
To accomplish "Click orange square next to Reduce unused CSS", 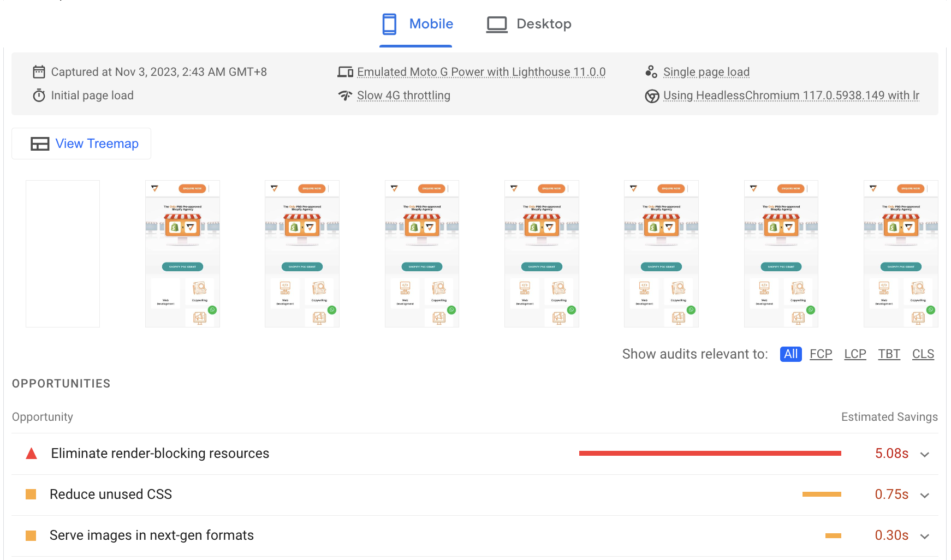I will [31, 495].
